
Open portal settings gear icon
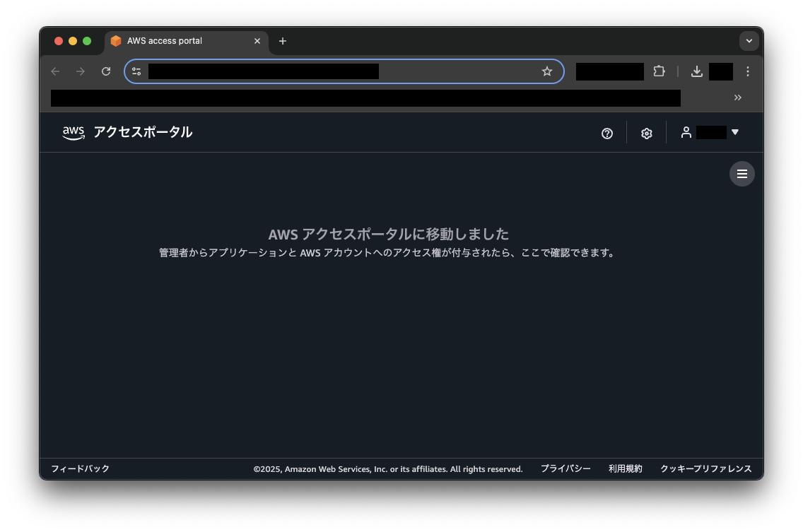(646, 133)
